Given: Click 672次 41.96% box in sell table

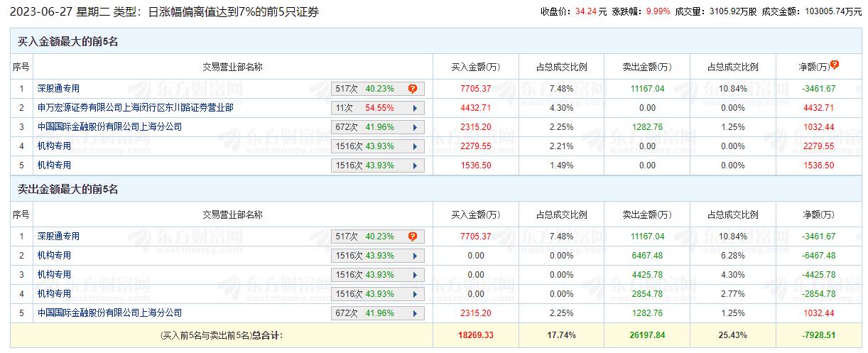Looking at the screenshot, I should (x=378, y=313).
